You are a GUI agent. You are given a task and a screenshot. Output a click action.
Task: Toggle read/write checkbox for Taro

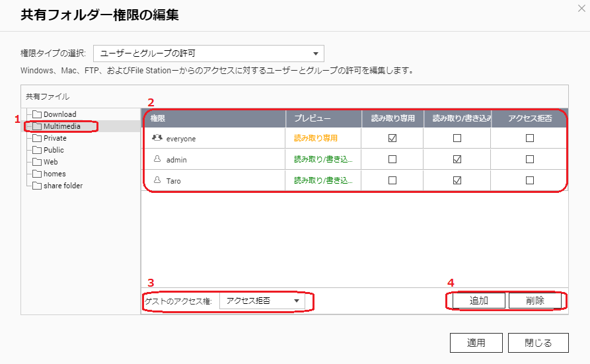[x=457, y=180]
